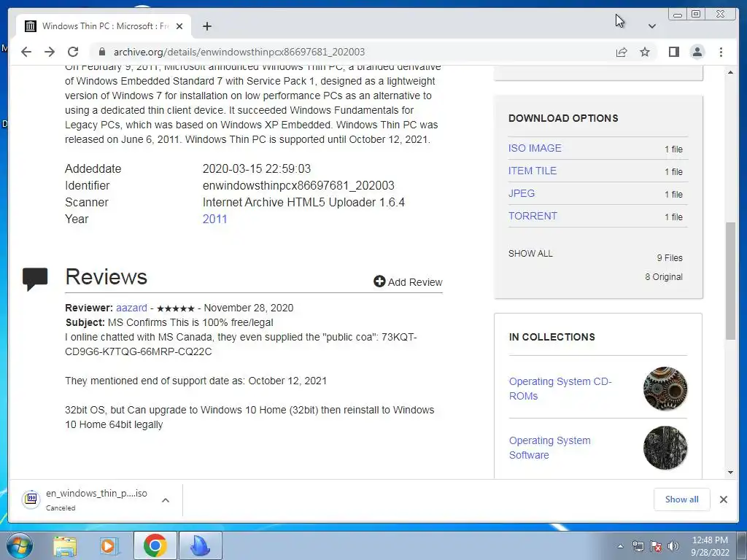Click the gears collection thumbnail
The height and width of the screenshot is (560, 747).
coord(665,389)
